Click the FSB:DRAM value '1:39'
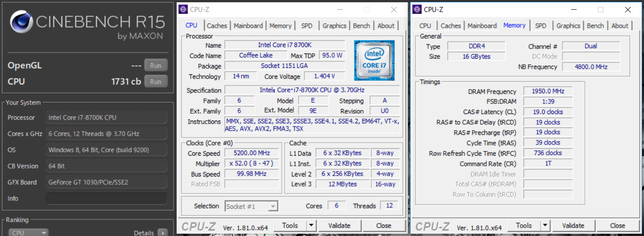Viewport: 644px width, 236px height. [x=548, y=102]
